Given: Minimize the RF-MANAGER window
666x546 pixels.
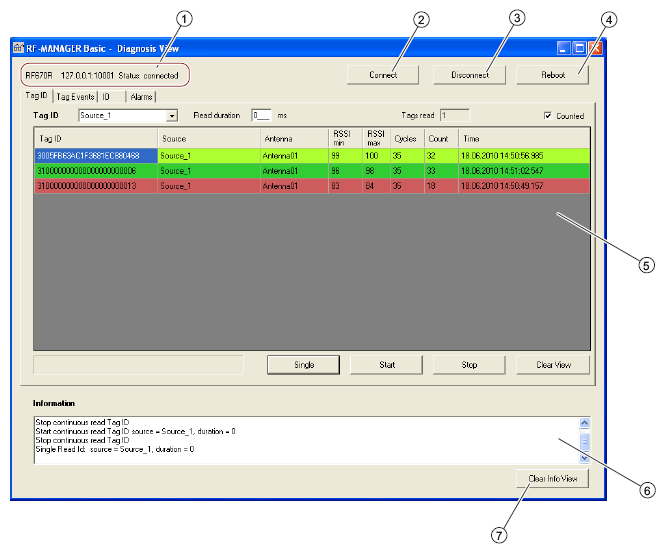Looking at the screenshot, I should pos(563,48).
